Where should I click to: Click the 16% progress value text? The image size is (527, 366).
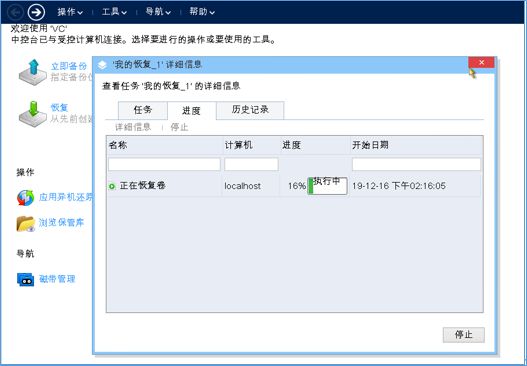(297, 186)
